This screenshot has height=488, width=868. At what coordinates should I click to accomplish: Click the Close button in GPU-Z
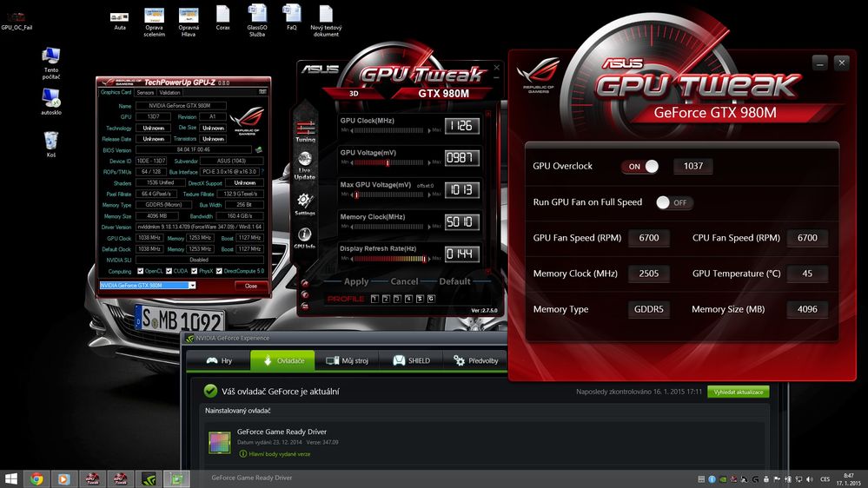[251, 286]
